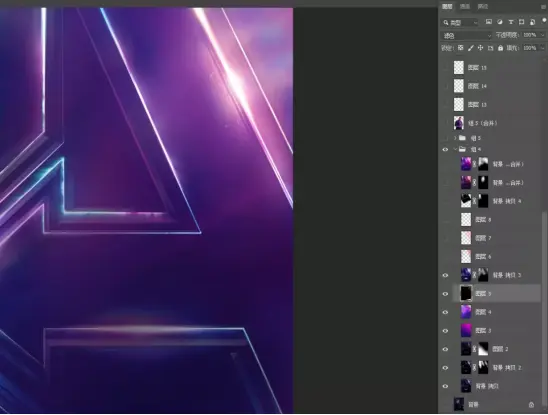
Task: Select layer named 图层 6
Action: (483, 257)
